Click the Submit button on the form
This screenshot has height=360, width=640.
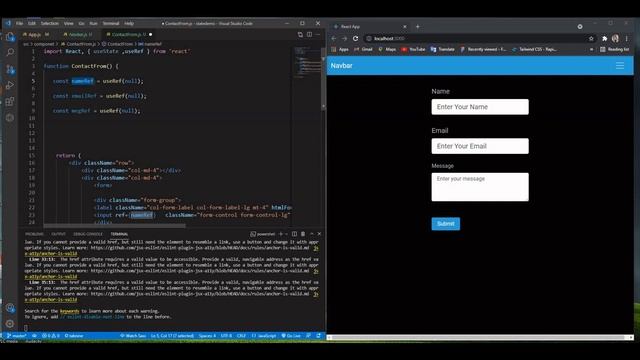[x=446, y=224]
